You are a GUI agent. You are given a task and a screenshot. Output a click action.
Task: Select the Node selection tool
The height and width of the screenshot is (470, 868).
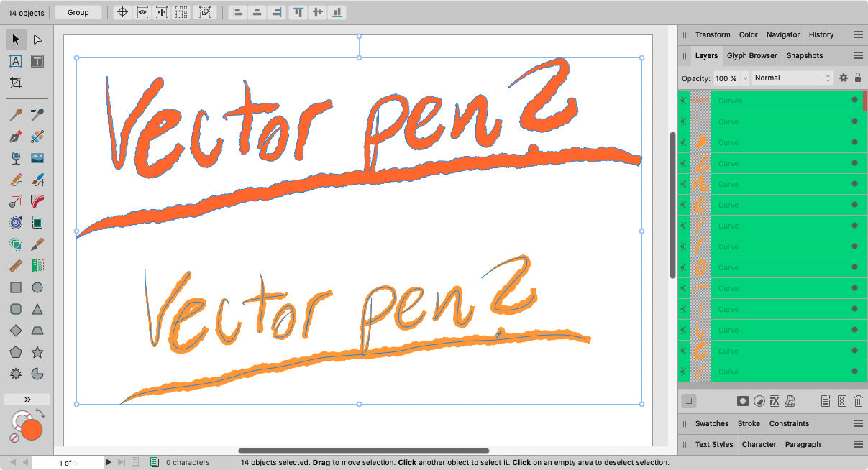(37, 40)
